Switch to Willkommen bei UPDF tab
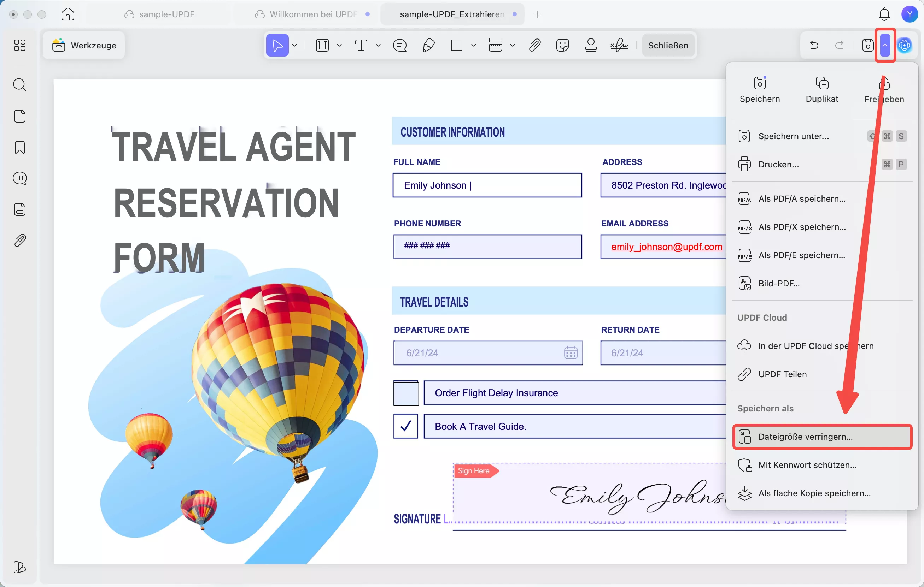The height and width of the screenshot is (587, 924). coord(313,14)
